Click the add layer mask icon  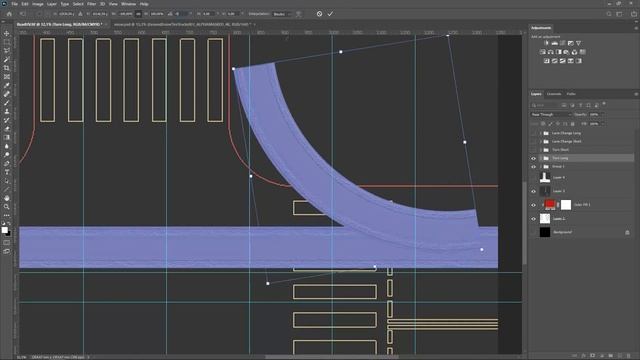tap(593, 356)
